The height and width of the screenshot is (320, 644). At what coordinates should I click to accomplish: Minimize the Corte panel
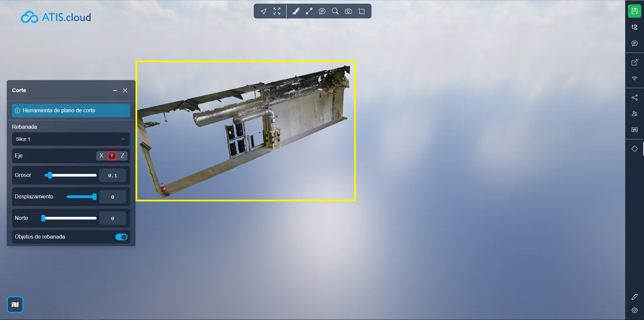(x=115, y=90)
